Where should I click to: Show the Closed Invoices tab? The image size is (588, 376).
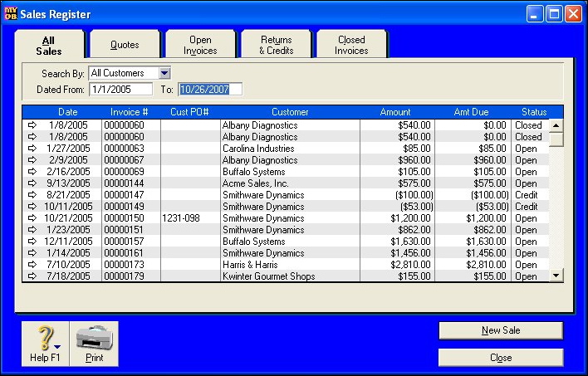tap(351, 45)
